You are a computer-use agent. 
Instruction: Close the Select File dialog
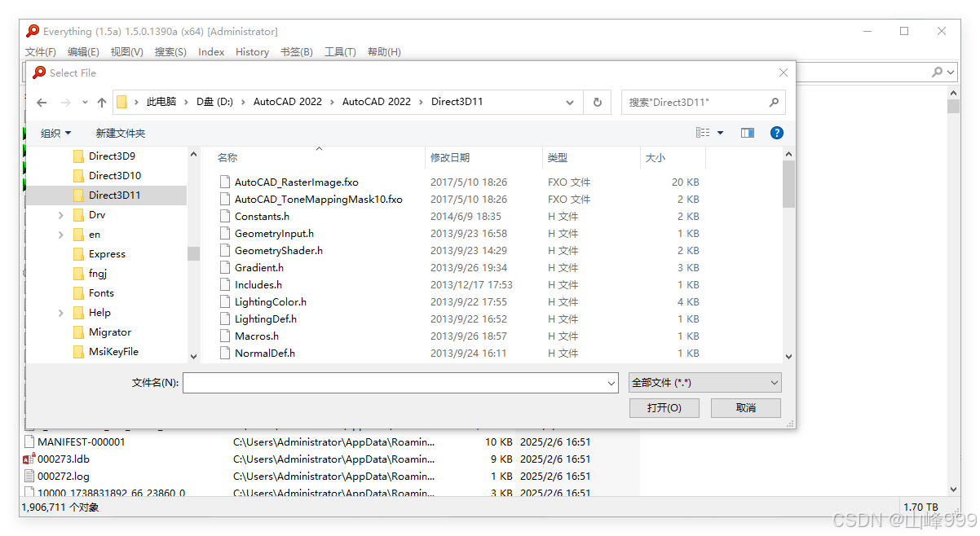click(x=784, y=72)
